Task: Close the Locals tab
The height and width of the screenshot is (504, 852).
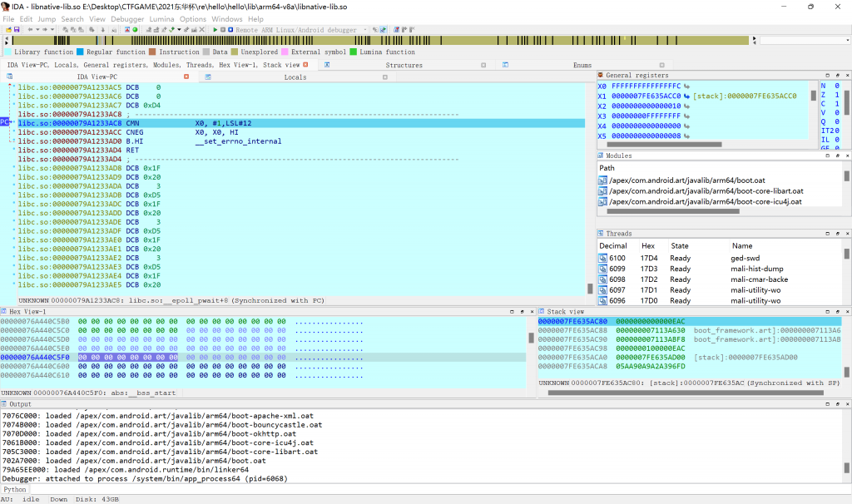Action: 384,77
